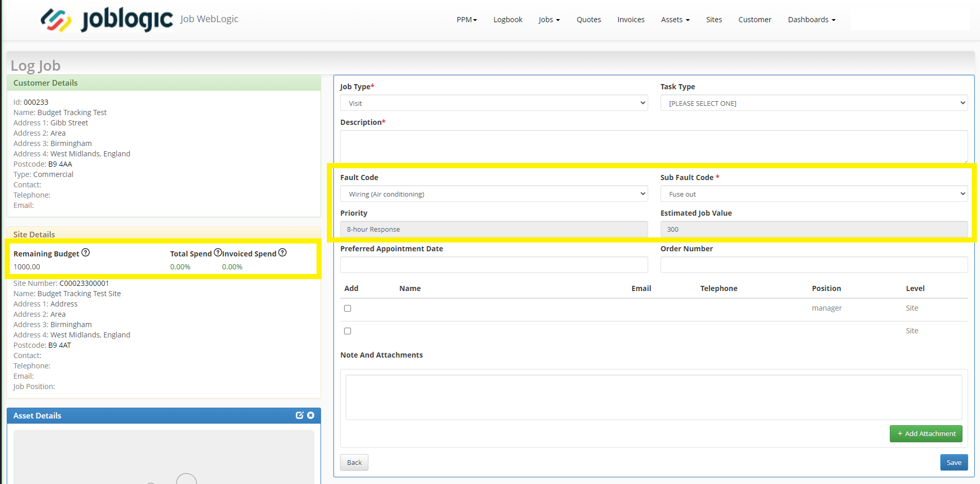Click the Order Number field
This screenshot has width=980, height=484.
point(814,265)
